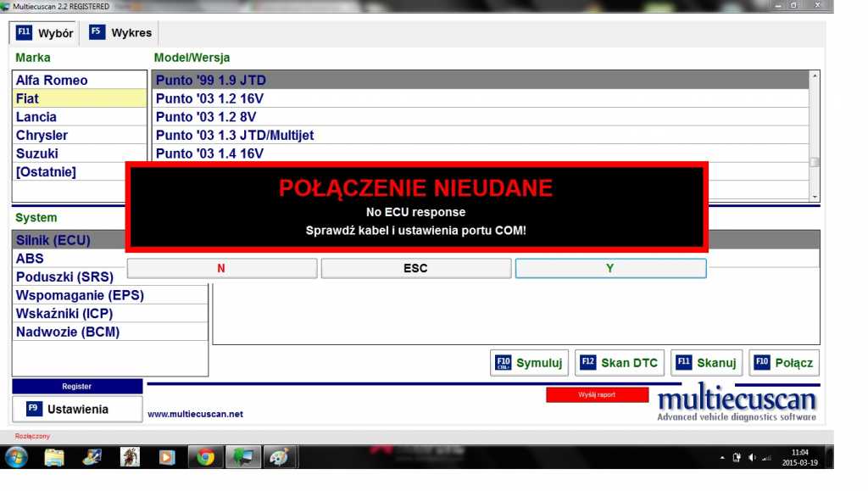
Task: Click the red Wyślij raport button
Action: (597, 395)
